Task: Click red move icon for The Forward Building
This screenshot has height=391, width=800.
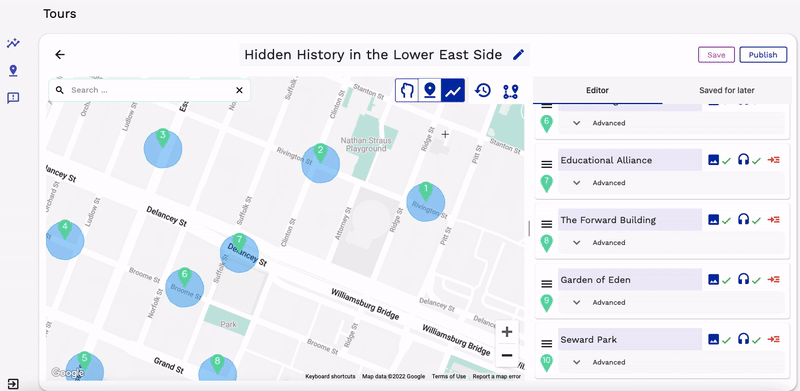Action: (774, 220)
